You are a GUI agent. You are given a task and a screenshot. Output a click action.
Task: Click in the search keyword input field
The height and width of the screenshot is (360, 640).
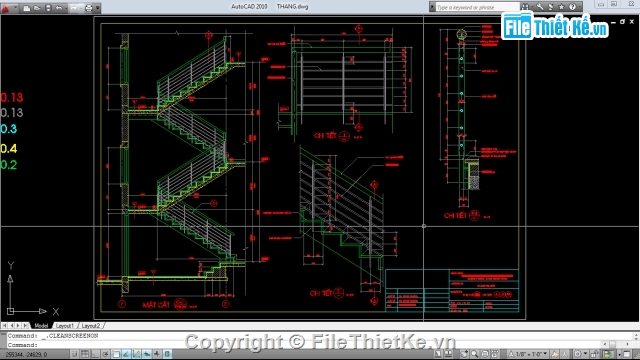pos(478,7)
